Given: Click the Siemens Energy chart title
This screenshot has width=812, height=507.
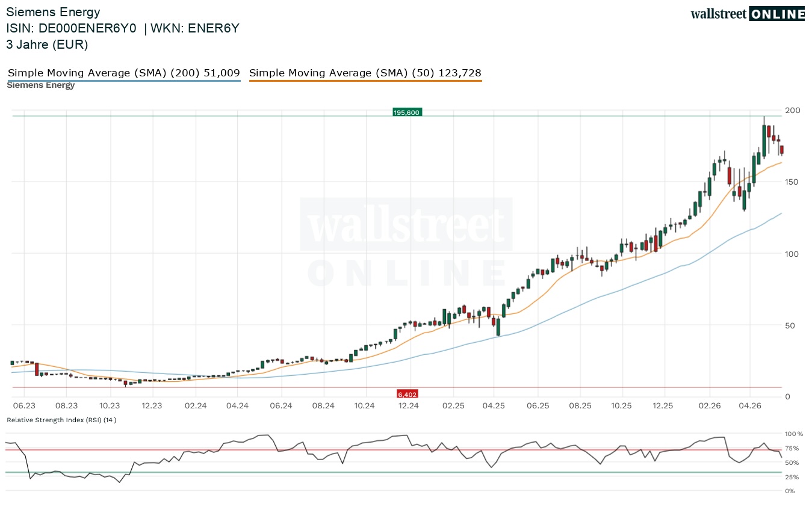Looking at the screenshot, I should (x=54, y=12).
